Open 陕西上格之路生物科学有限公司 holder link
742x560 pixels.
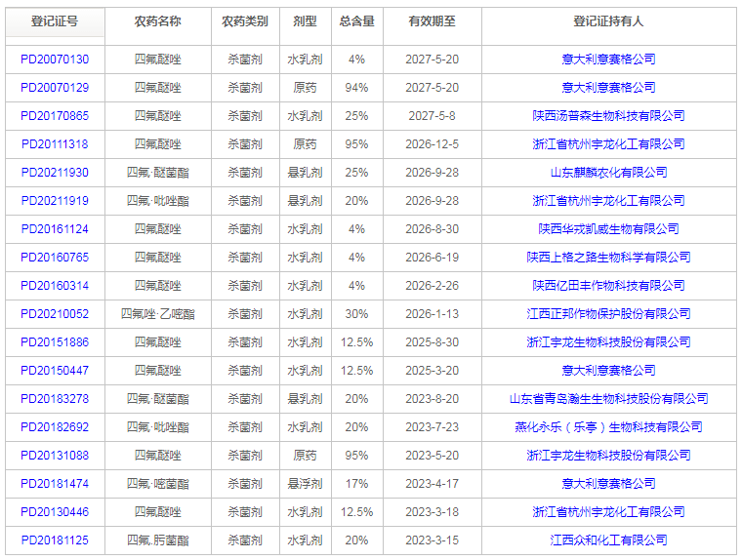pyautogui.click(x=608, y=258)
